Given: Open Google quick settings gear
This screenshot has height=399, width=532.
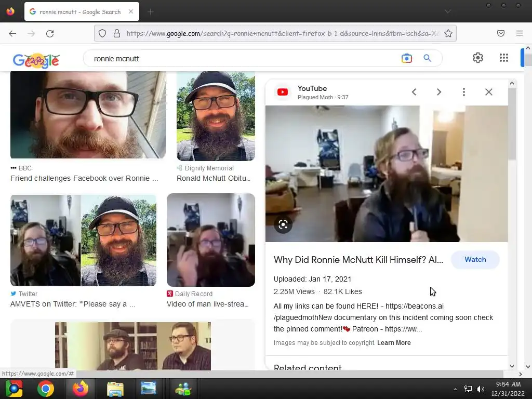Looking at the screenshot, I should click(478, 58).
